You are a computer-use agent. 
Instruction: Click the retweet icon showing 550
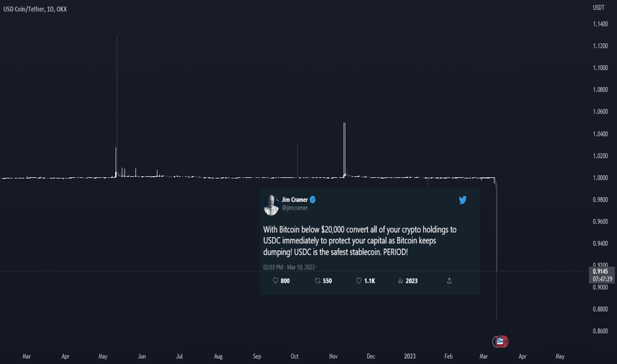point(318,281)
